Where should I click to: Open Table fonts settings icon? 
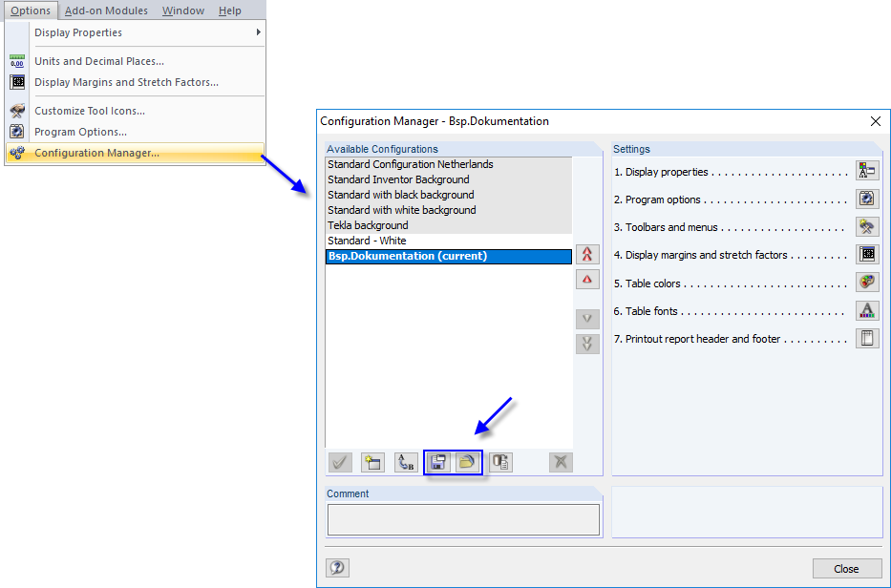(x=867, y=309)
